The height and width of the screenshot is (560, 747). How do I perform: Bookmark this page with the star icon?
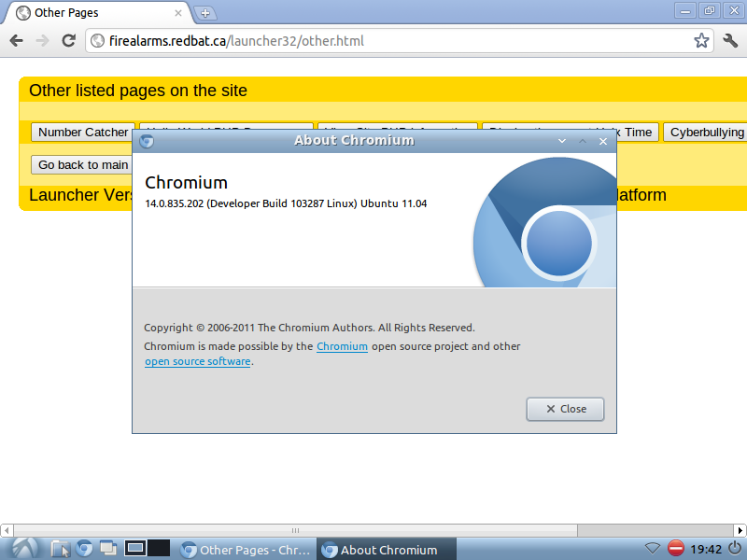pyautogui.click(x=701, y=40)
